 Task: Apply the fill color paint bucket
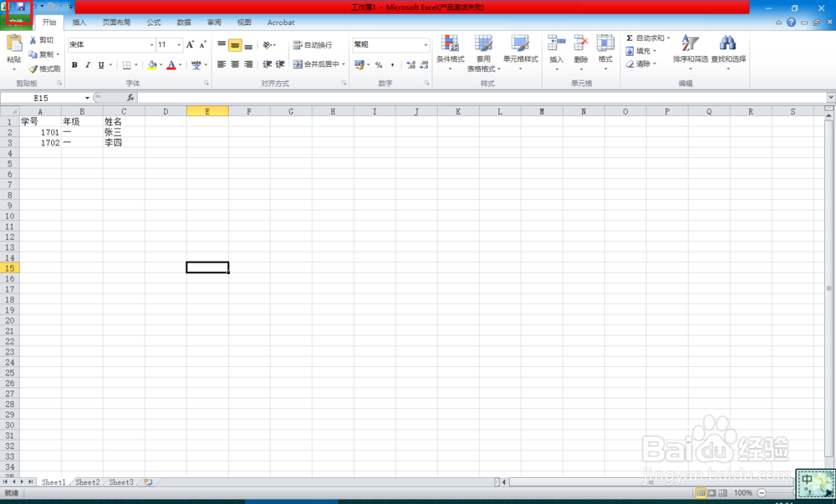click(152, 65)
